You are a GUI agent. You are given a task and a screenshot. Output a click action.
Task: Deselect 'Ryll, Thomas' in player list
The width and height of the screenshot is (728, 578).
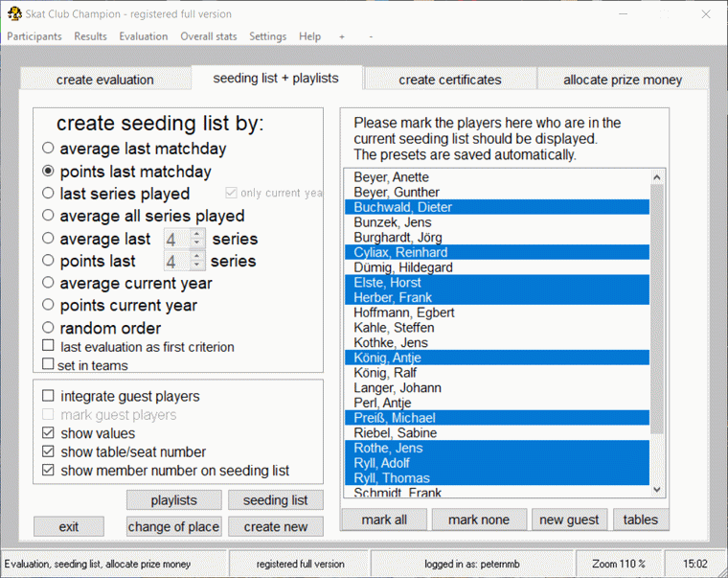pyautogui.click(x=497, y=477)
